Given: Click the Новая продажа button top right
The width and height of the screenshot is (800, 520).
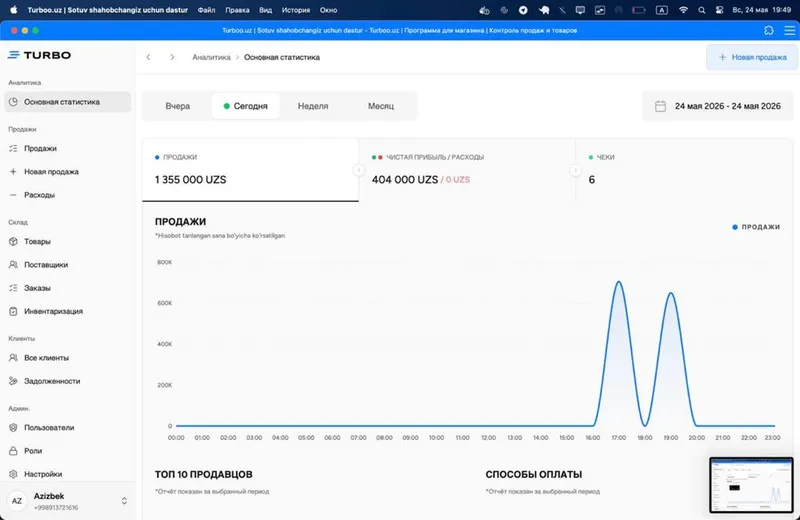Looking at the screenshot, I should (752, 57).
